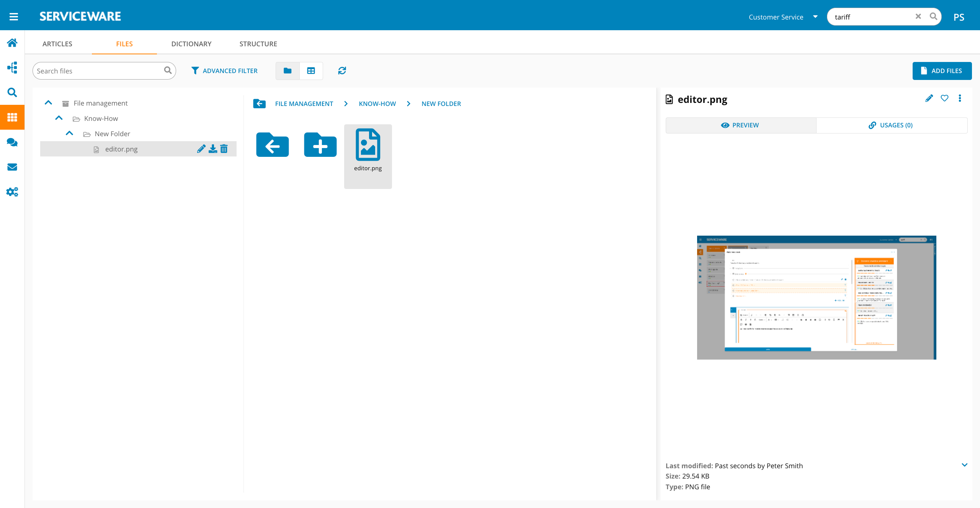Open the Customer Service dropdown

pyautogui.click(x=783, y=16)
